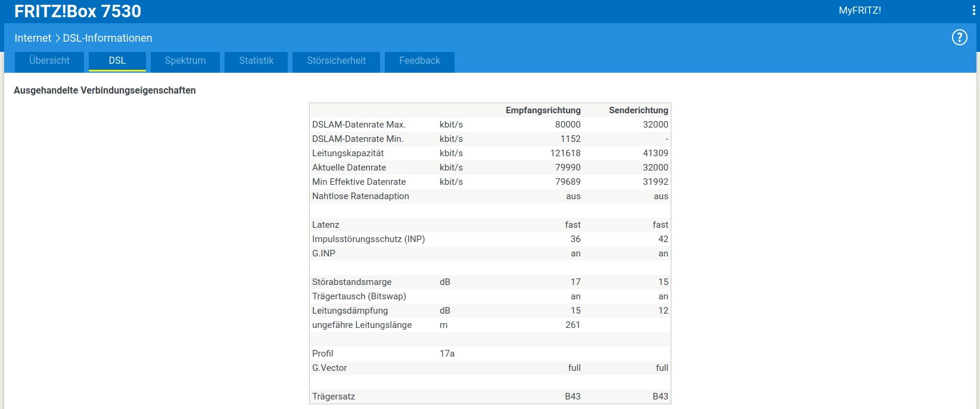Click the ungefähre Leitungslänge label
Screen dimensions: 980x409
[x=362, y=325]
